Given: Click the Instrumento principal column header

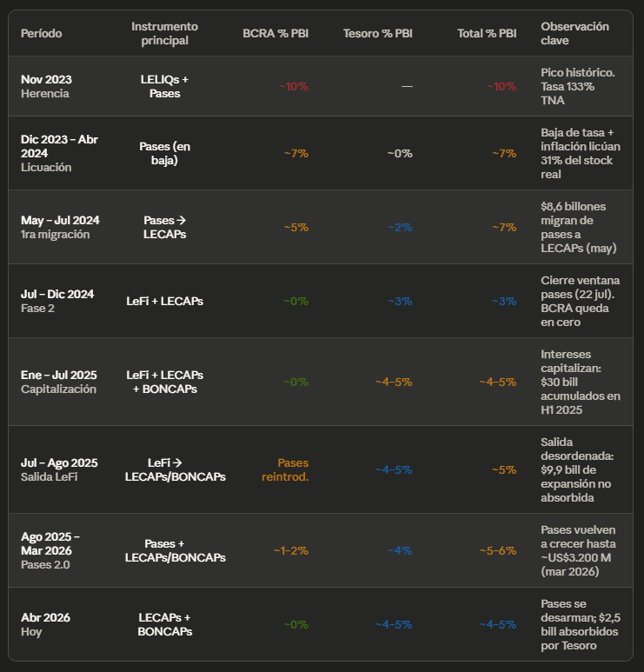Looking at the screenshot, I should [x=164, y=33].
